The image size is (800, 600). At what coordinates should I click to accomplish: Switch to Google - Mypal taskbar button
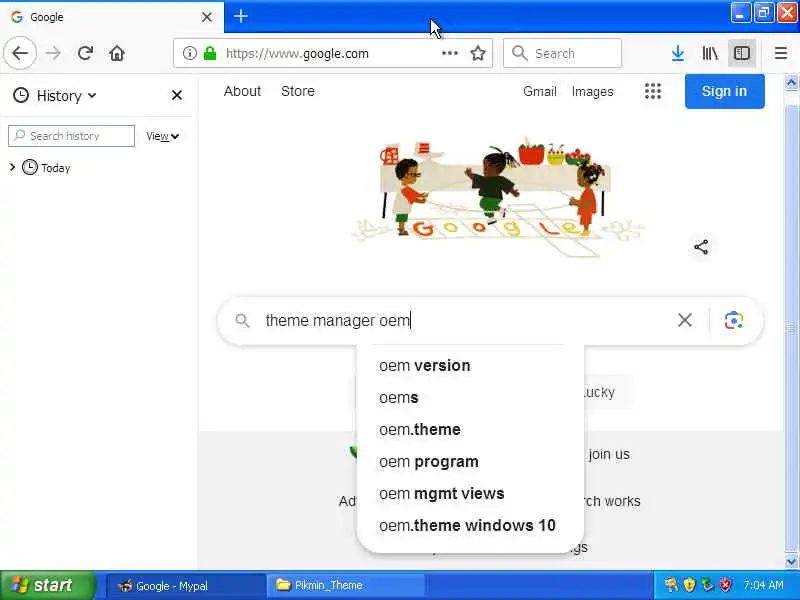click(x=185, y=585)
